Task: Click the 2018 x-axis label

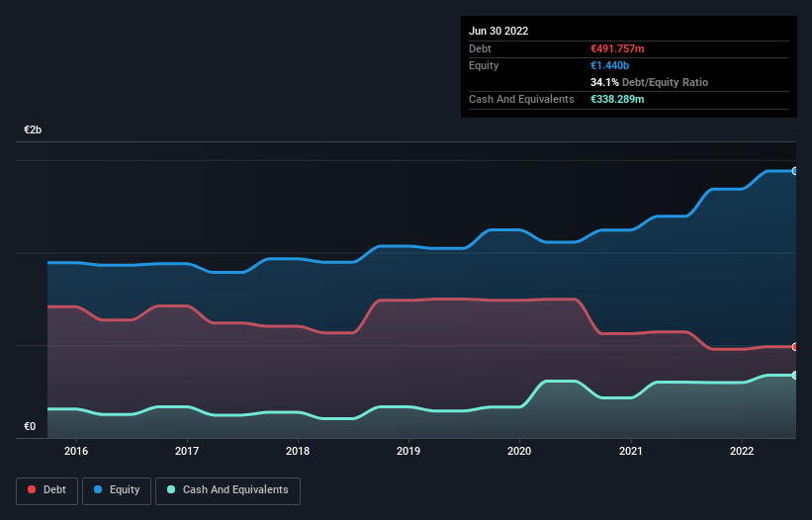Action: [298, 451]
